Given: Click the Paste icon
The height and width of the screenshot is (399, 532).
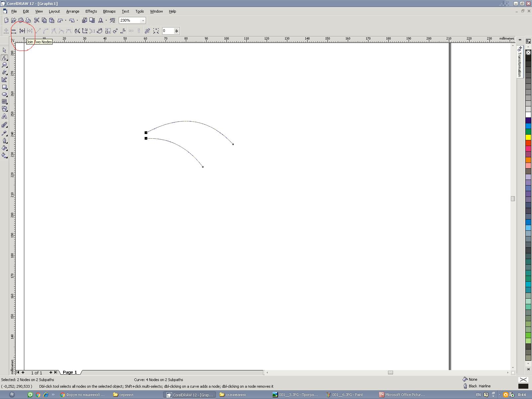Looking at the screenshot, I should (x=52, y=20).
